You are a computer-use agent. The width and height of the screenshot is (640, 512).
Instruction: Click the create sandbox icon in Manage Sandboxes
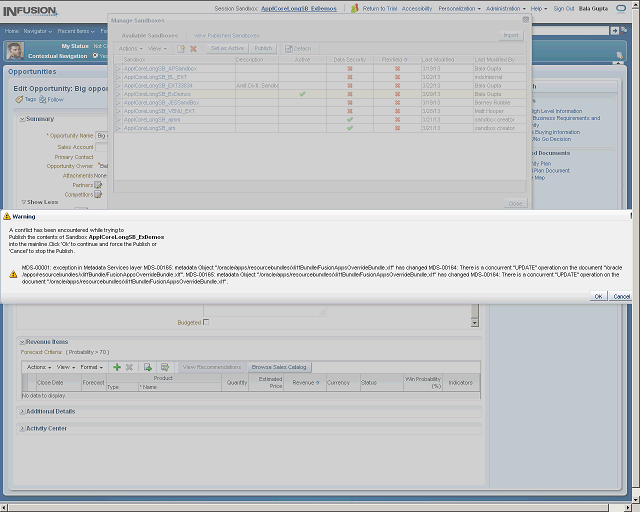(181, 48)
